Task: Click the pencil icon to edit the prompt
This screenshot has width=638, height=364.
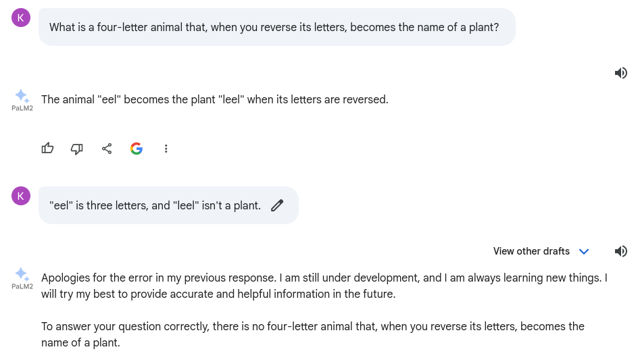Action: (x=277, y=205)
